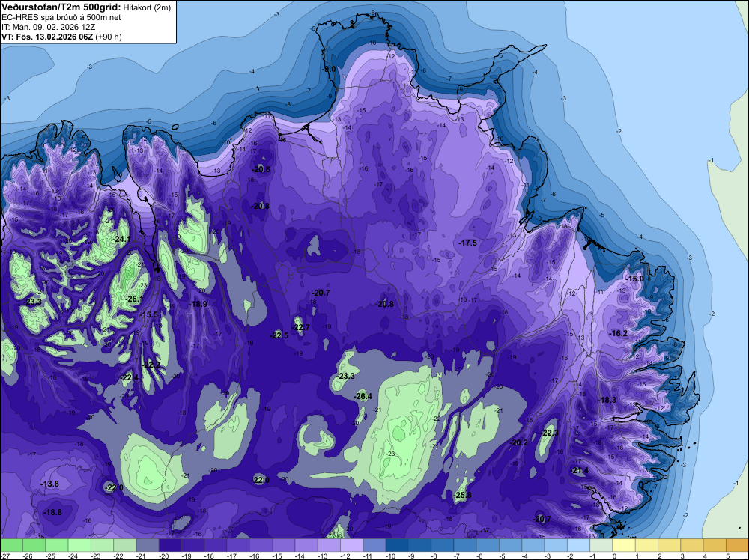The image size is (749, 560).
Task: Click the -26.1 temperature value
Action: coord(134,299)
